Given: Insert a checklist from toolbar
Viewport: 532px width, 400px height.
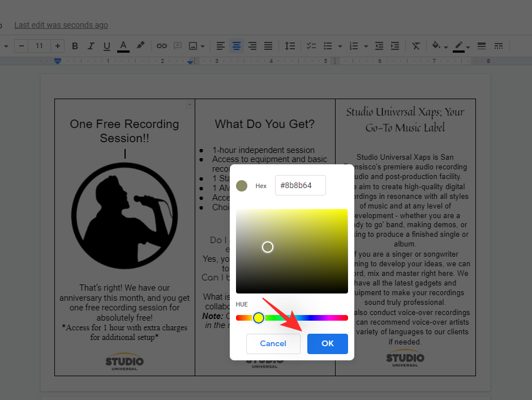Looking at the screenshot, I should point(311,46).
